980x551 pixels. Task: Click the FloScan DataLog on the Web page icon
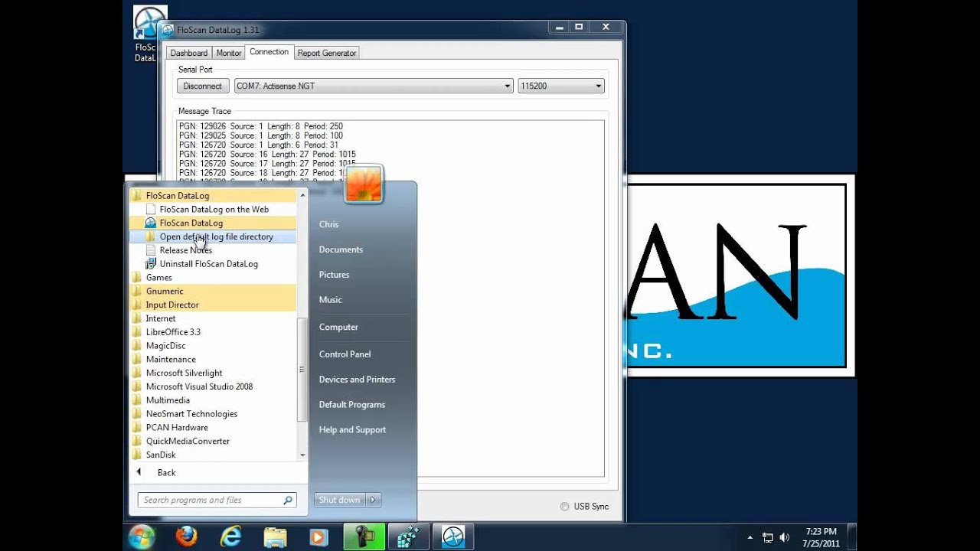[x=151, y=209]
